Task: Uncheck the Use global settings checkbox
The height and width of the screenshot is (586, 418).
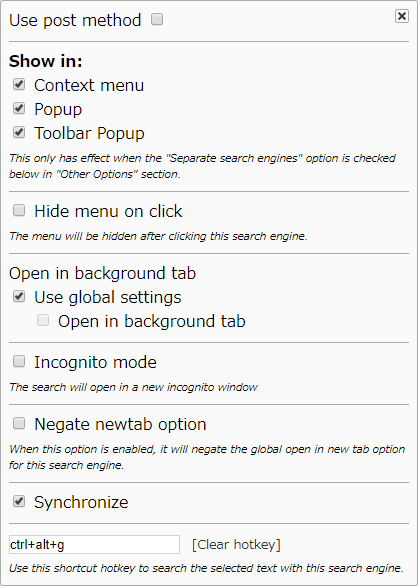Action: (19, 297)
